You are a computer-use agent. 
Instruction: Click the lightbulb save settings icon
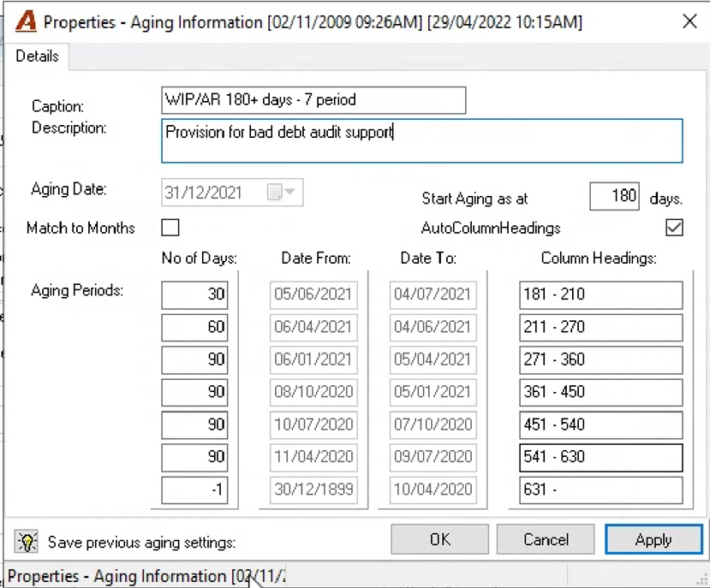(27, 542)
